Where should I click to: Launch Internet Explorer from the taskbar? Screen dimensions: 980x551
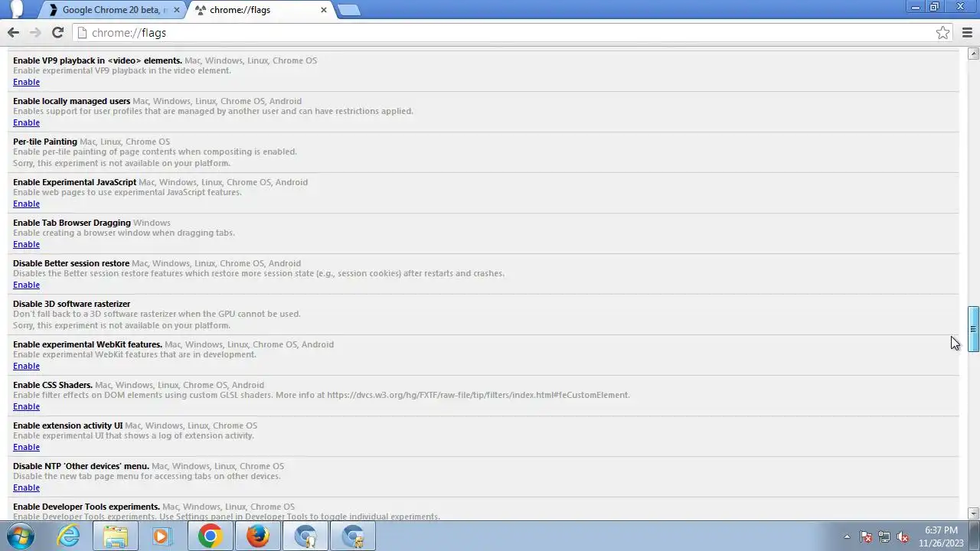(x=69, y=536)
